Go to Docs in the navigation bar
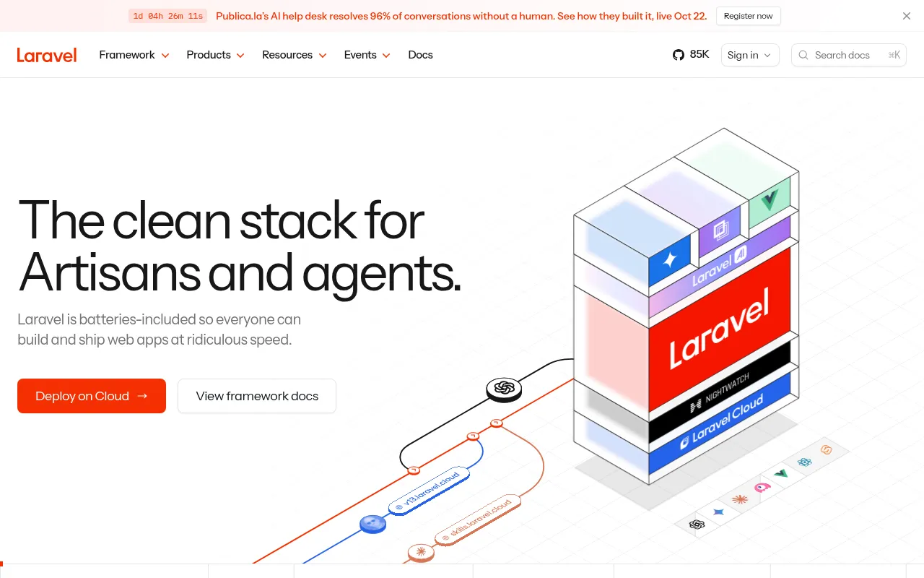 click(x=420, y=55)
